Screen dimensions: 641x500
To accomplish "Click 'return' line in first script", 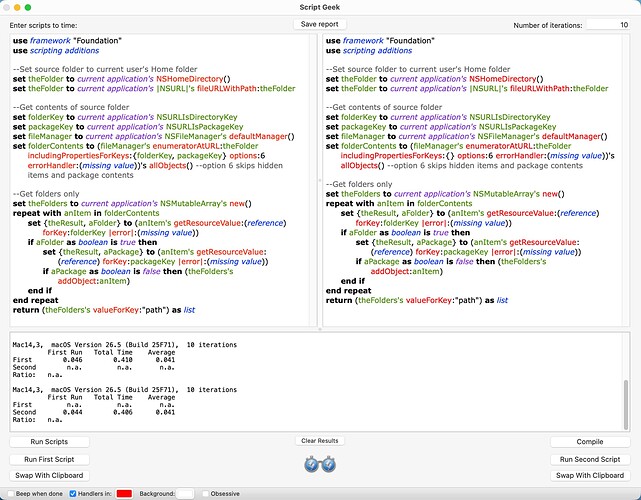I will pos(104,310).
